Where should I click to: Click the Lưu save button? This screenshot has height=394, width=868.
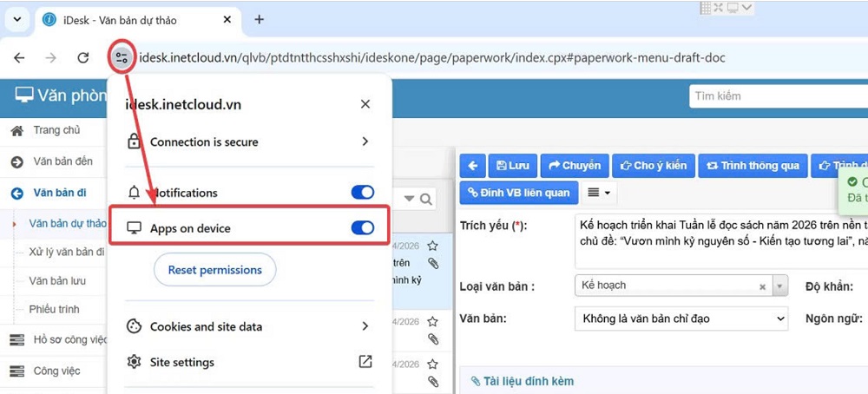pyautogui.click(x=512, y=166)
